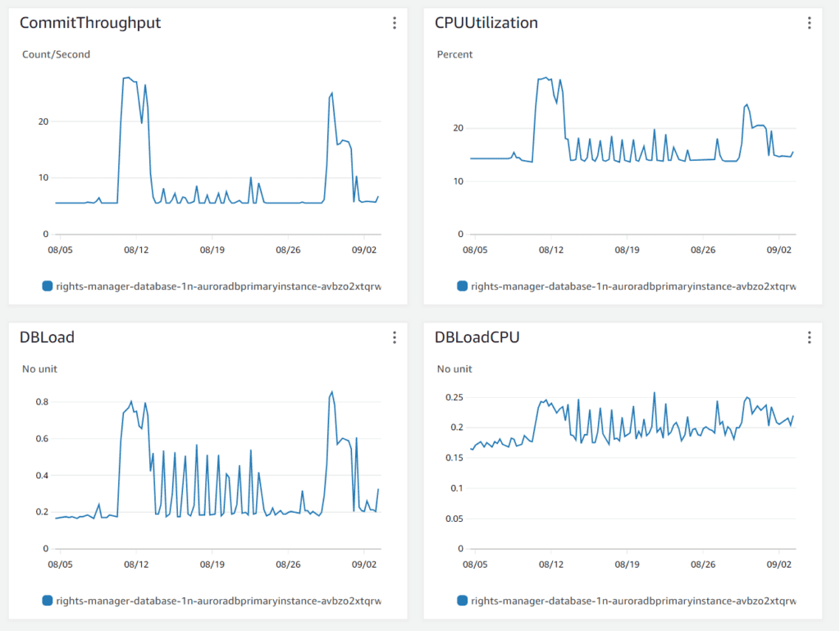
Task: Select the DBLoad widget title
Action: pyautogui.click(x=47, y=337)
